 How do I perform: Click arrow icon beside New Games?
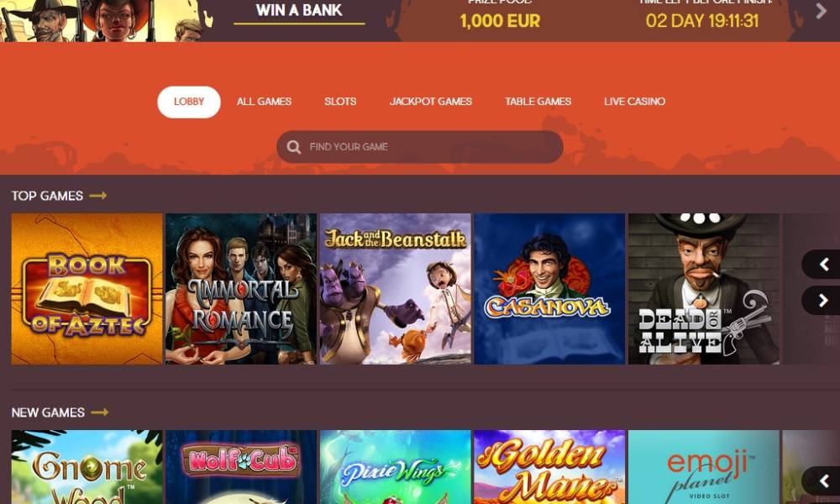100,412
